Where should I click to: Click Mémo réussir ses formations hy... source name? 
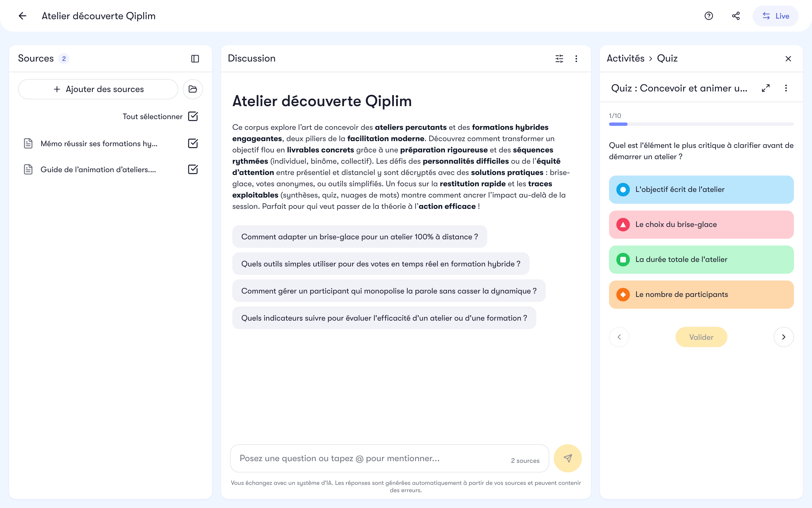coord(99,143)
